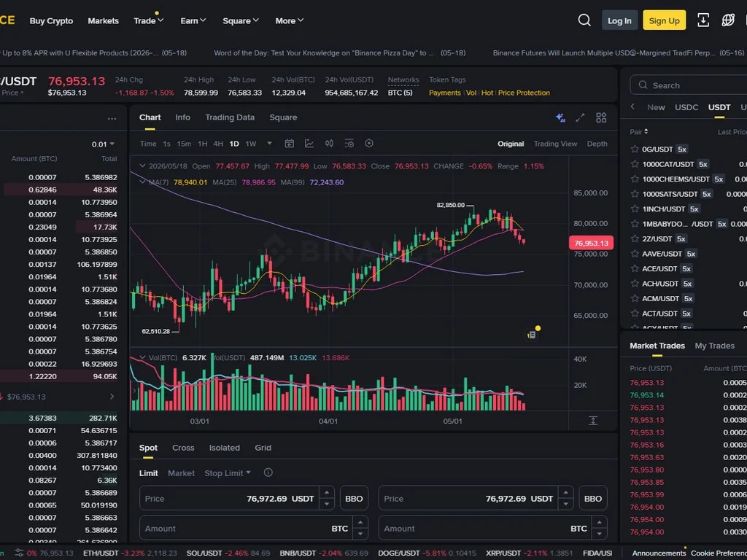747x560 pixels.
Task: Open the Grid trading tab
Action: point(263,448)
